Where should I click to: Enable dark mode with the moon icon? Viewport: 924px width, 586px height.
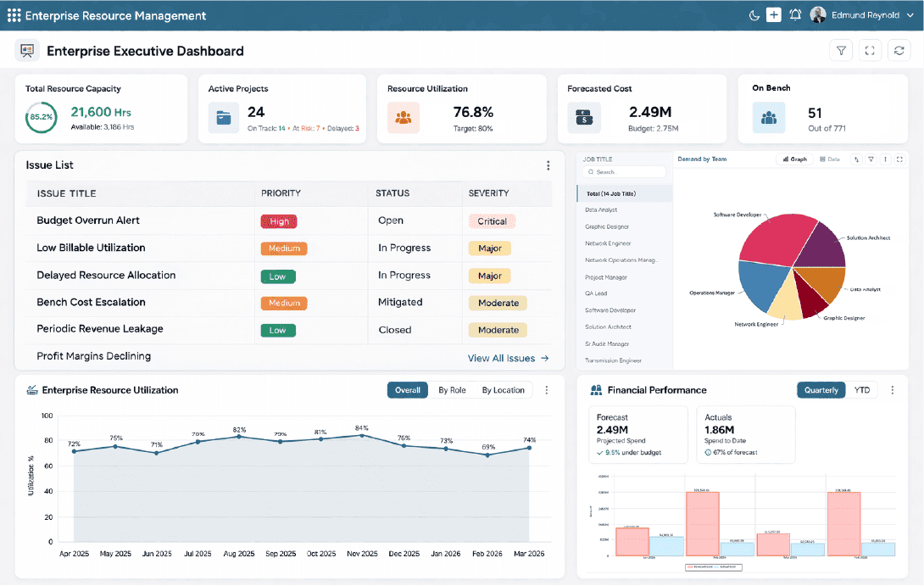click(x=754, y=14)
